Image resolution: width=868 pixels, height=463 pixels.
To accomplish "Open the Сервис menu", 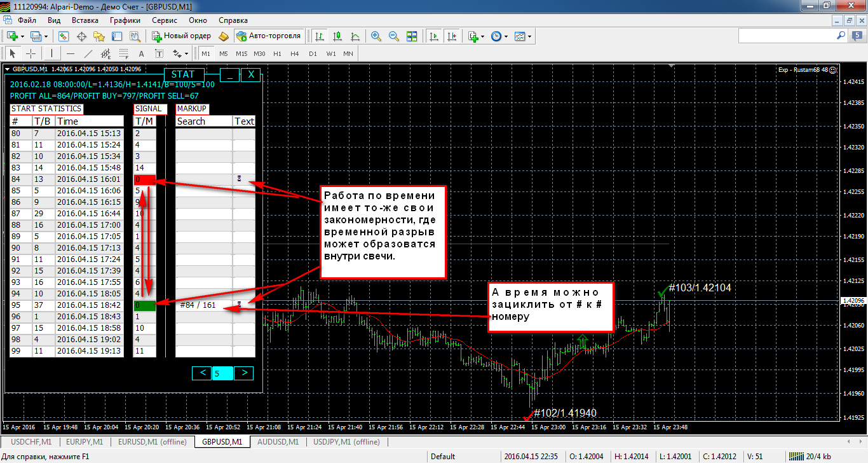I will [165, 20].
